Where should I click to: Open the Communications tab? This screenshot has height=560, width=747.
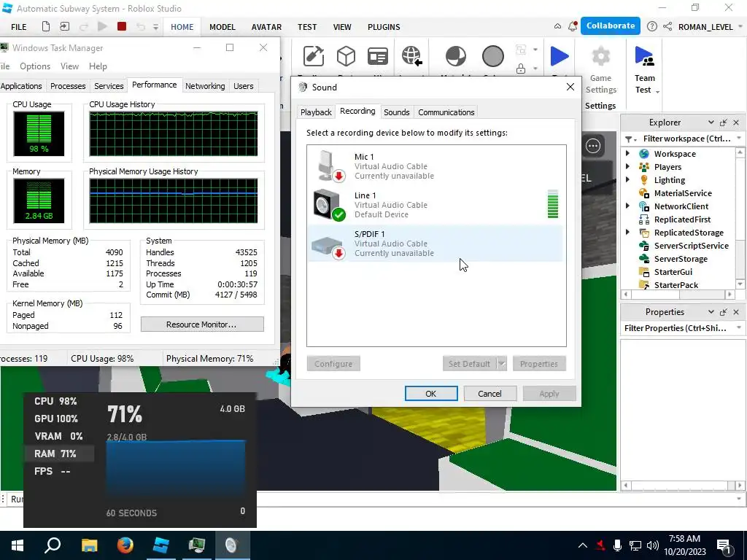pyautogui.click(x=446, y=112)
